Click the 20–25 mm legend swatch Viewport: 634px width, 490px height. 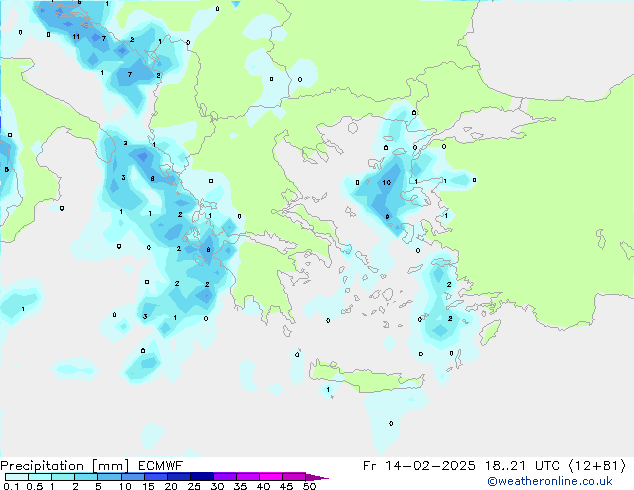tap(178, 477)
